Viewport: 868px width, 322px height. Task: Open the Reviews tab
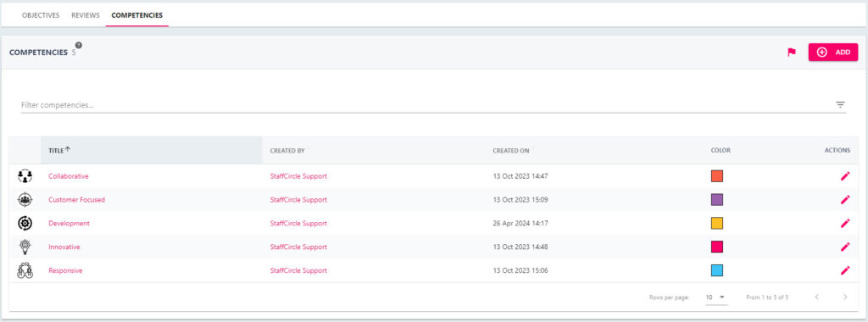tap(86, 15)
